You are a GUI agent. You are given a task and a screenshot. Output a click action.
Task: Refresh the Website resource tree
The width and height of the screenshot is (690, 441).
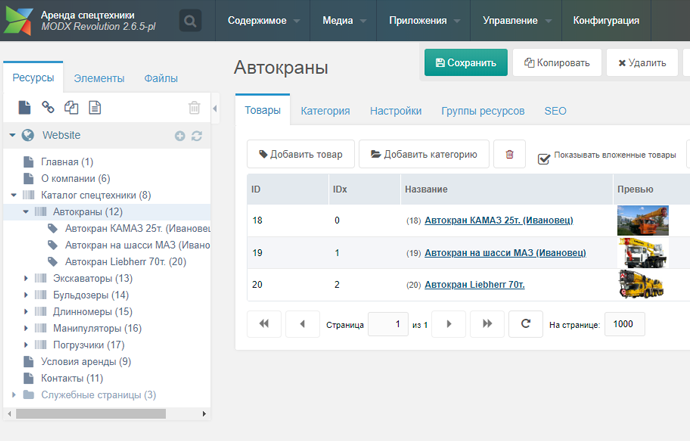click(x=197, y=136)
